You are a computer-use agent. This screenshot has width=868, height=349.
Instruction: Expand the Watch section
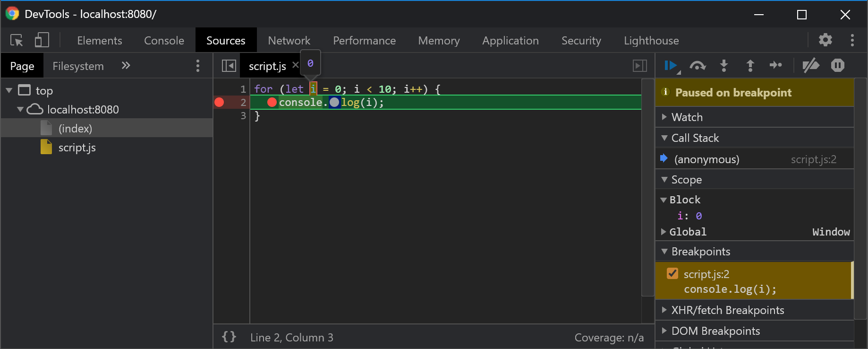point(687,117)
